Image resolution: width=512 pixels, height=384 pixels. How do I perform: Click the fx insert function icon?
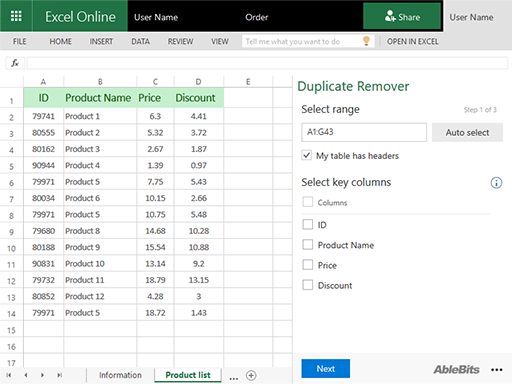coord(15,63)
